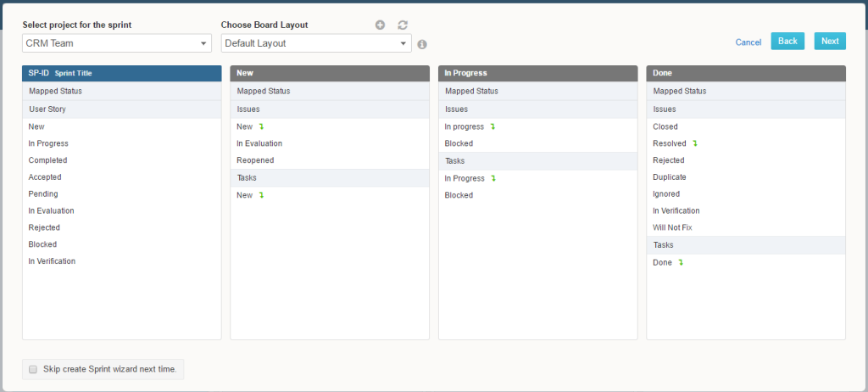Click the Accepted user story status
This screenshot has width=868, height=392.
pyautogui.click(x=45, y=177)
